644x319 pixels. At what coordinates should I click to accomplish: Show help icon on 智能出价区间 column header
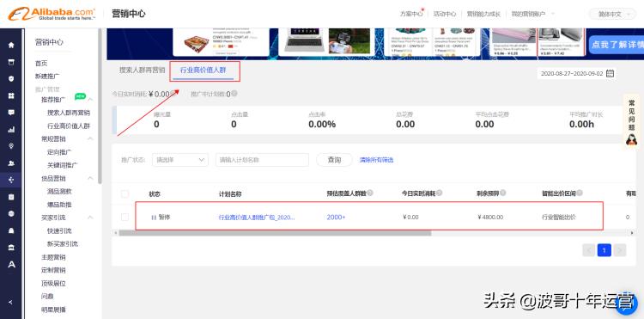pos(580,193)
